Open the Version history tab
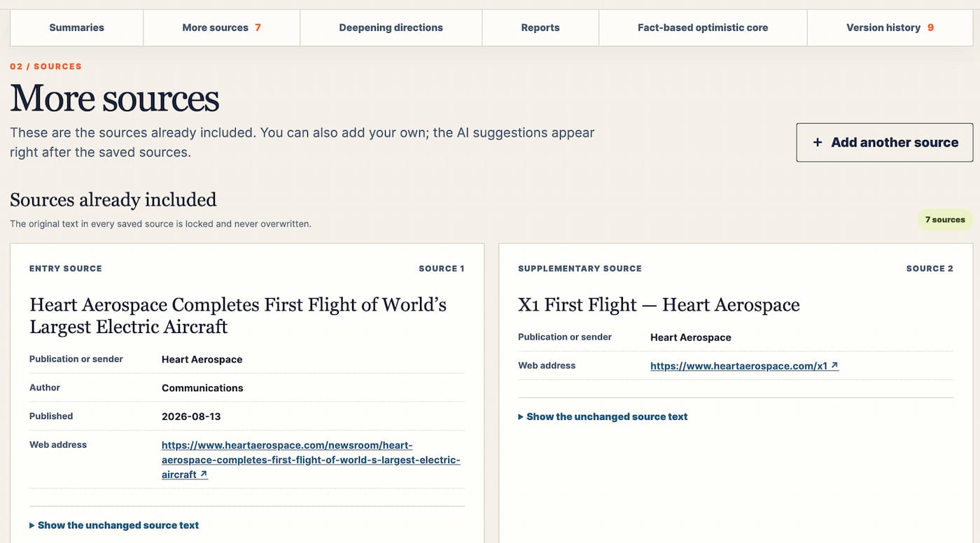This screenshot has height=543, width=980. point(890,28)
